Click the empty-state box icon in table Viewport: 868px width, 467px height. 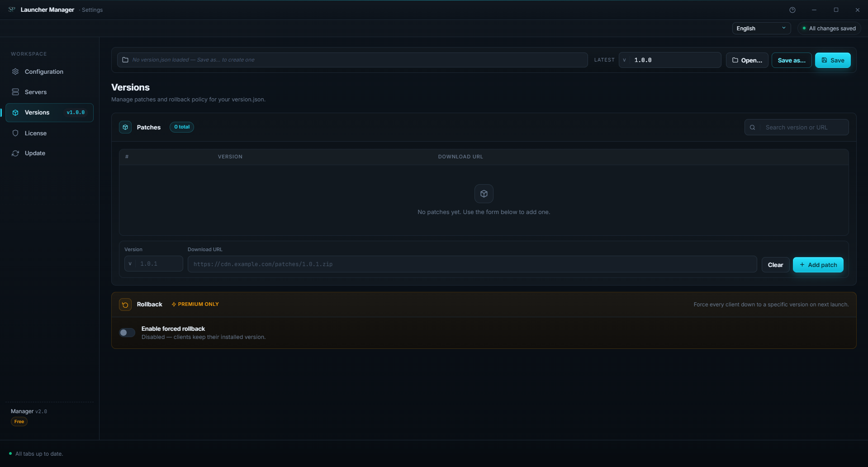tap(484, 194)
